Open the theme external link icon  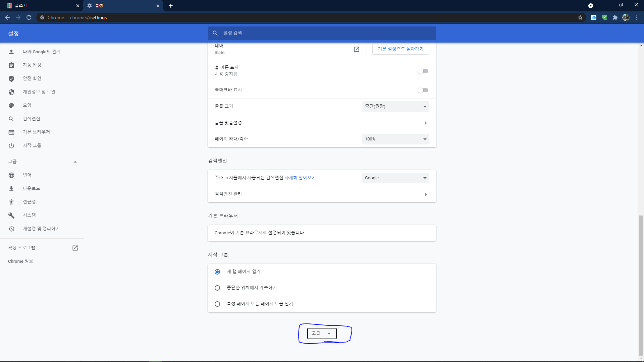[x=357, y=49]
